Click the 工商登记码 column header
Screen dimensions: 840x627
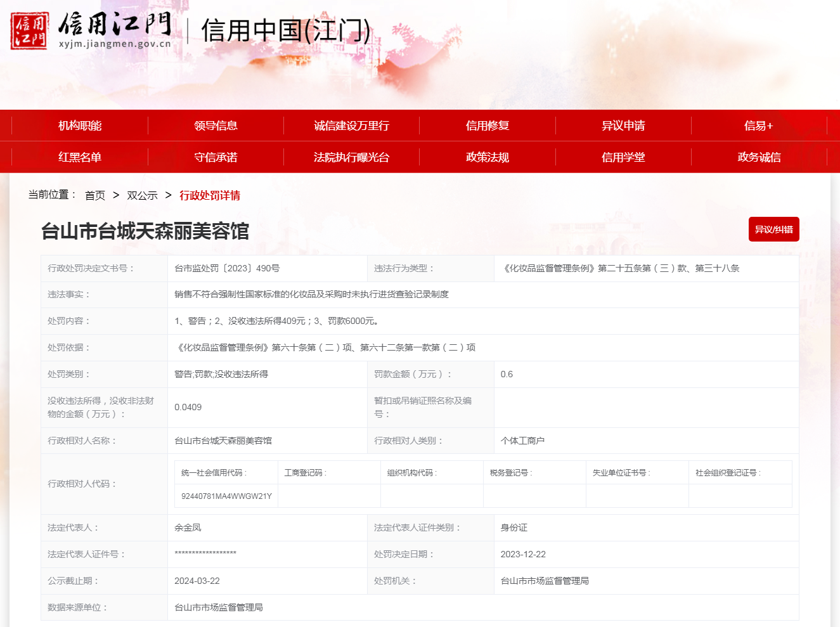click(x=305, y=472)
